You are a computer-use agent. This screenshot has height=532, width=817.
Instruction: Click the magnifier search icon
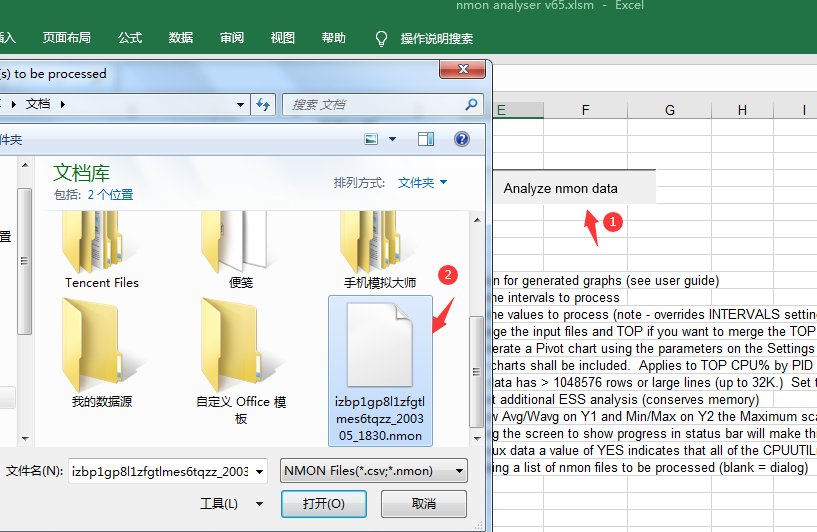coord(471,105)
